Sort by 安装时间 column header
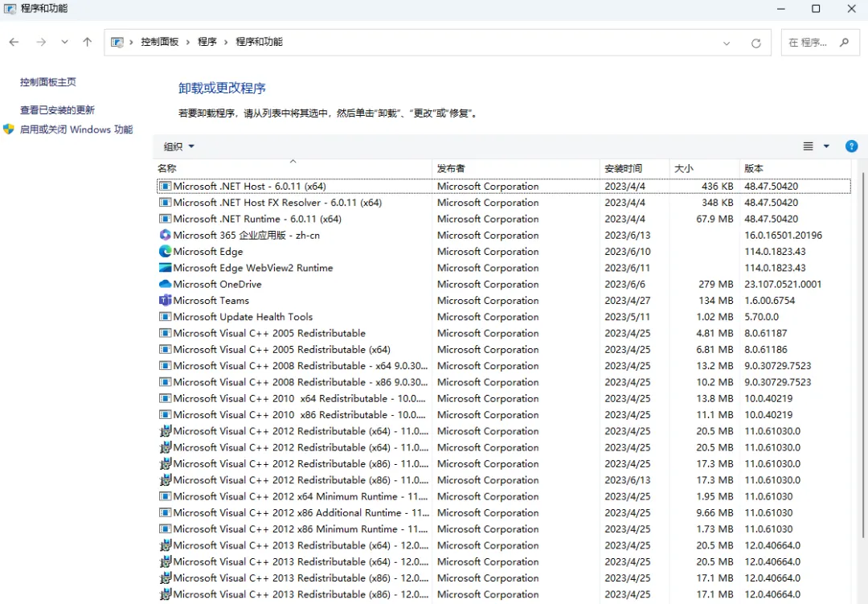This screenshot has width=868, height=604. click(x=635, y=168)
